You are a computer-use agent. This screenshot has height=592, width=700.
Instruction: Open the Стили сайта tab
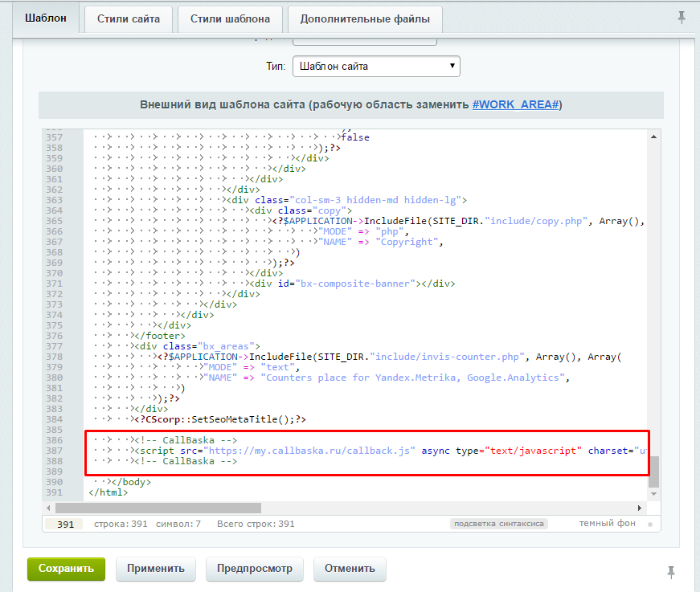click(129, 19)
